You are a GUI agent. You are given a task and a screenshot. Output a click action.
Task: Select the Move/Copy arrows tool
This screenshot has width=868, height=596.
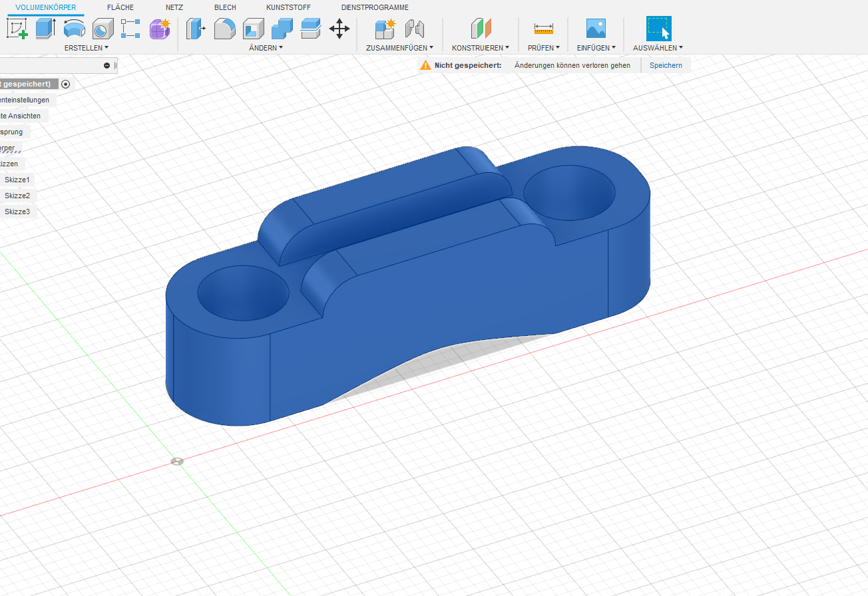click(339, 29)
